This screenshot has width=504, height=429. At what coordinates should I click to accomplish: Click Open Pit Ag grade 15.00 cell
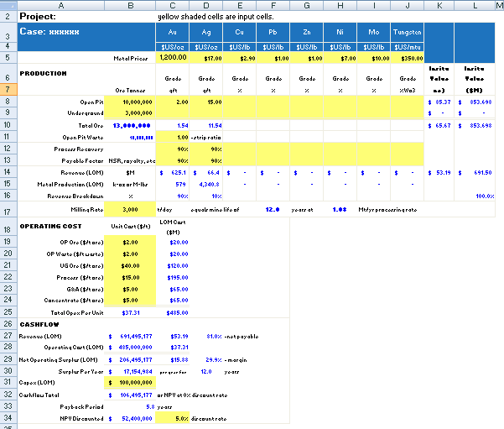(206, 102)
